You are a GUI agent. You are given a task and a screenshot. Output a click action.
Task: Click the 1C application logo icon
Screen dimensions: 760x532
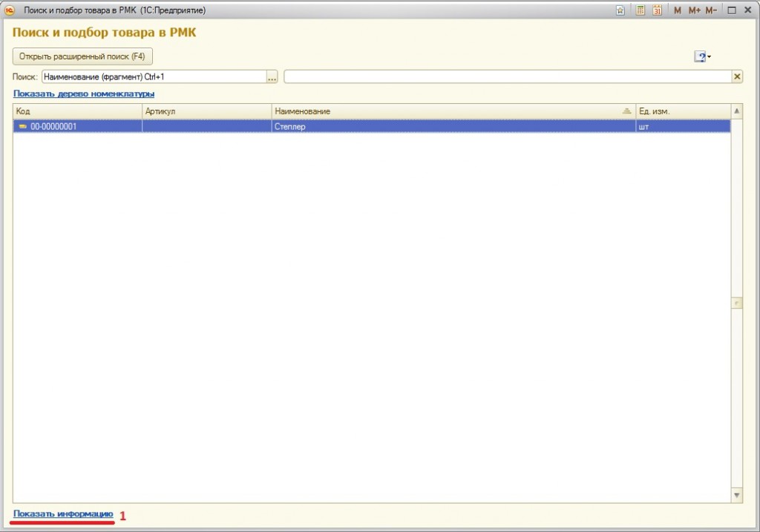pos(9,10)
